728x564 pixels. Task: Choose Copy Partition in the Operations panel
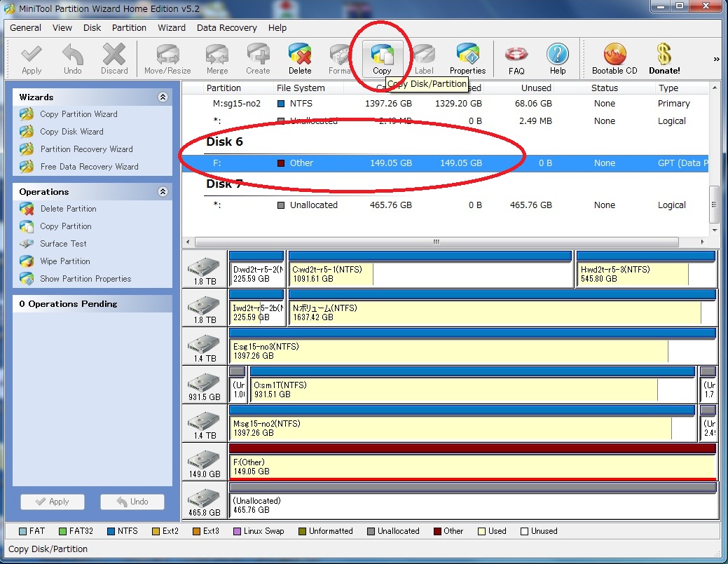click(x=65, y=226)
